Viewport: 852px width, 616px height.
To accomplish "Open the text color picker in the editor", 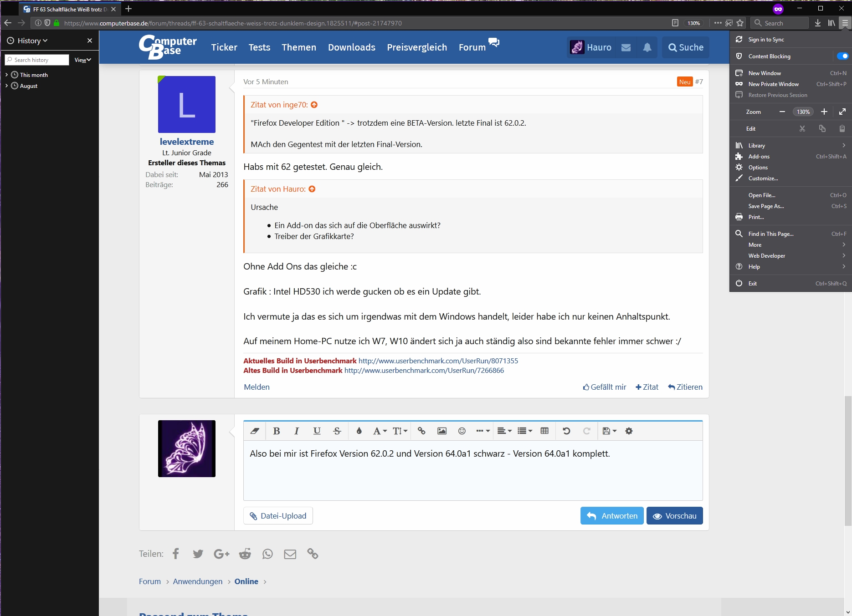I will [359, 431].
